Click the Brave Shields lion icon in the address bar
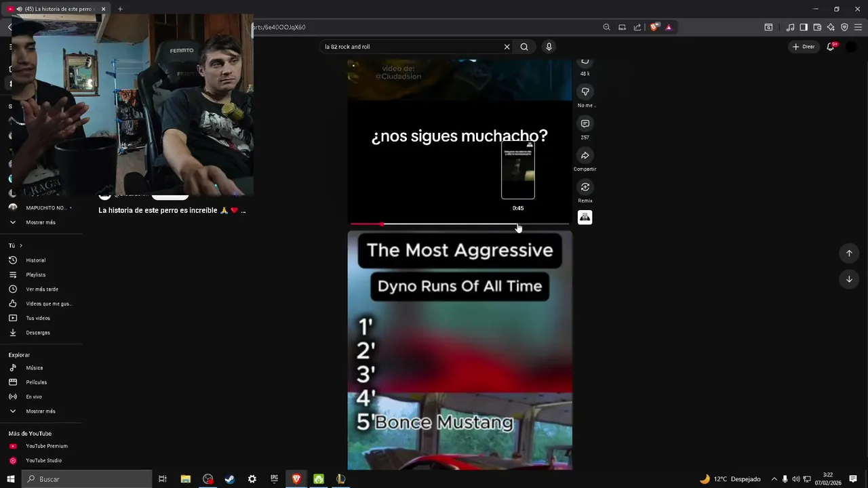Viewport: 868px width, 488px height. click(654, 27)
